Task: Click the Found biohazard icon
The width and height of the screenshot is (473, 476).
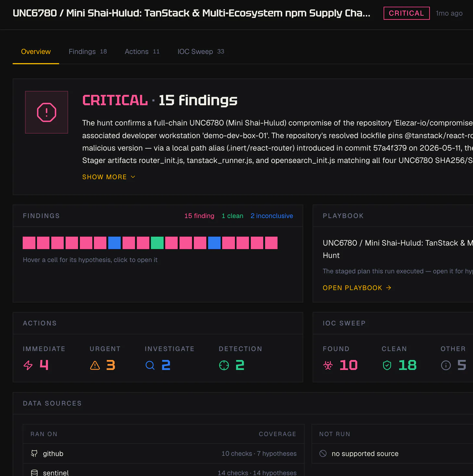Action: click(328, 365)
